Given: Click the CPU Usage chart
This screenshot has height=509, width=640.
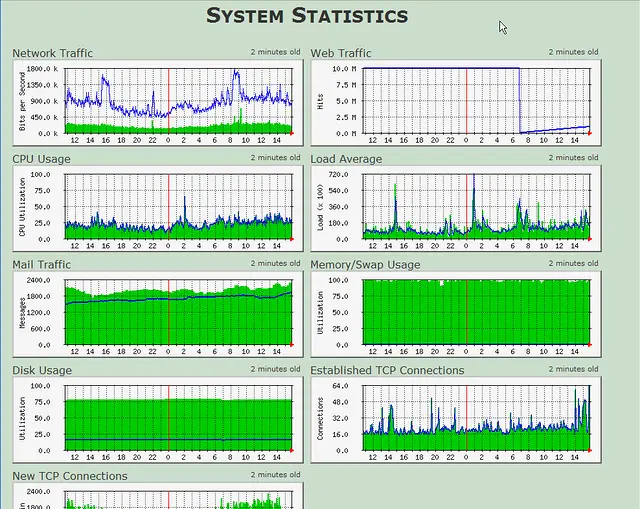Looking at the screenshot, I should coord(158,209).
